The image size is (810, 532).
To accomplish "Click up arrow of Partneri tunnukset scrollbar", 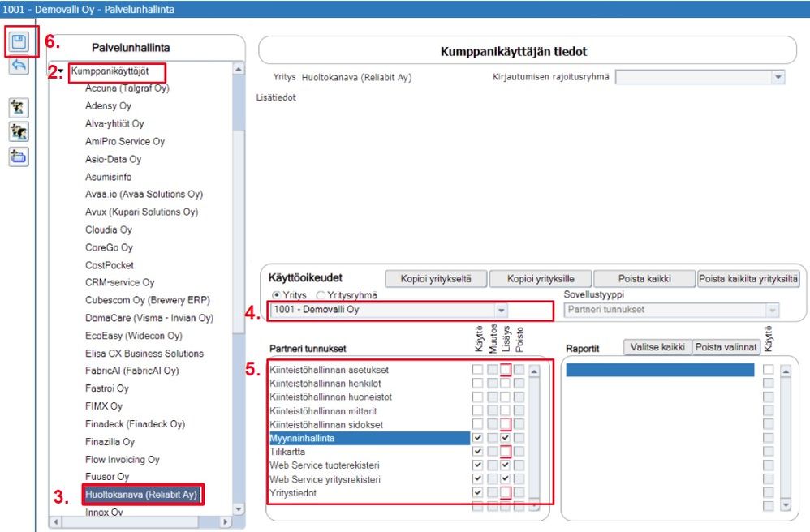I will coord(534,371).
